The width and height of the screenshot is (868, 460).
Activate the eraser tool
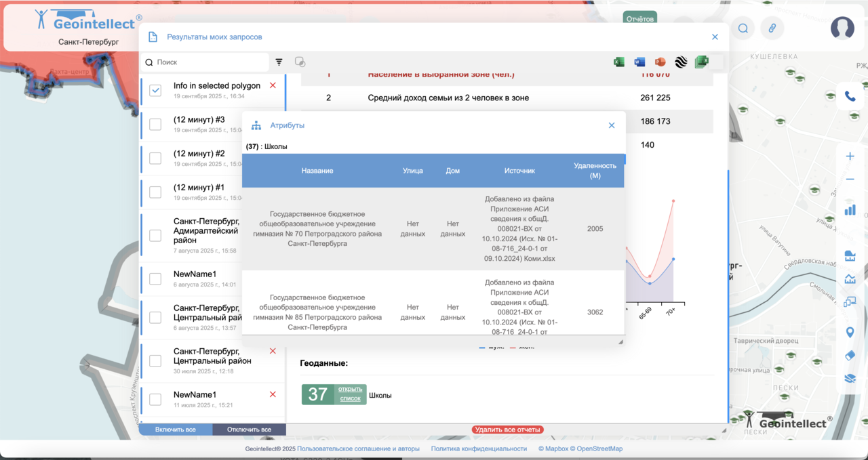(850, 356)
